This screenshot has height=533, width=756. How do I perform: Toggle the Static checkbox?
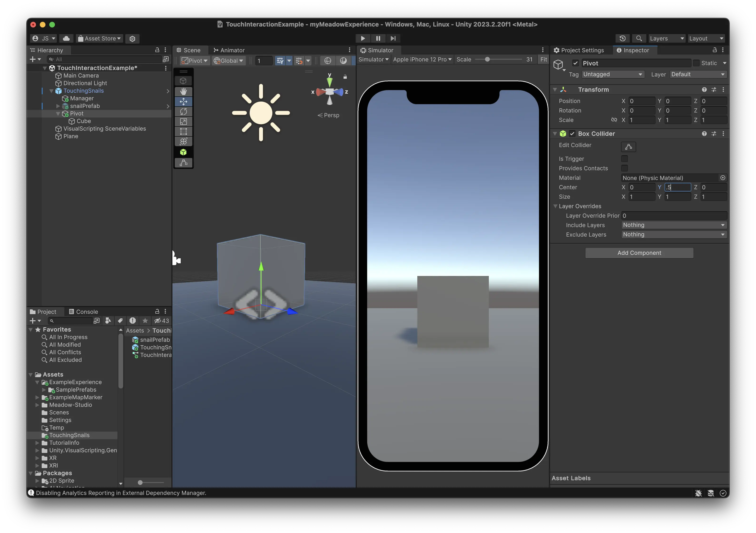(696, 63)
